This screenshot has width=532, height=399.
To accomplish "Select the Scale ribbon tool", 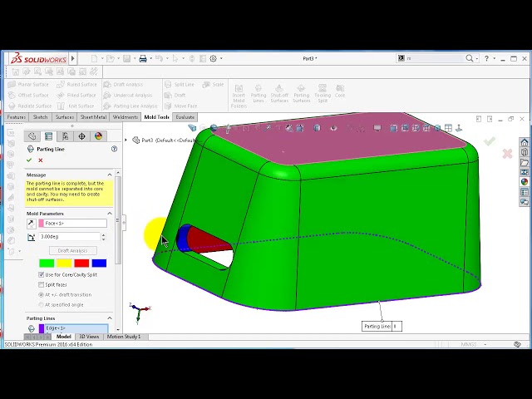I will click(213, 85).
